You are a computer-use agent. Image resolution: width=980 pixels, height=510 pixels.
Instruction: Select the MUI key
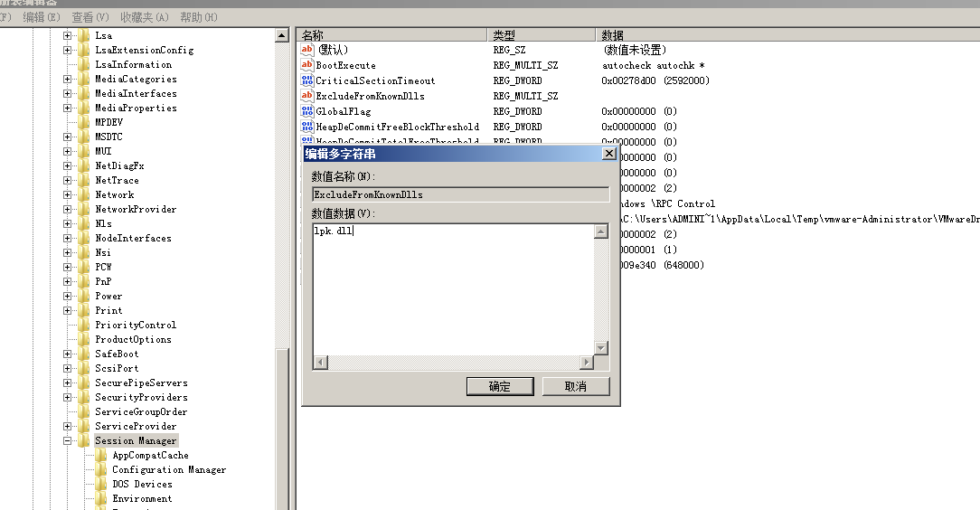tap(103, 151)
